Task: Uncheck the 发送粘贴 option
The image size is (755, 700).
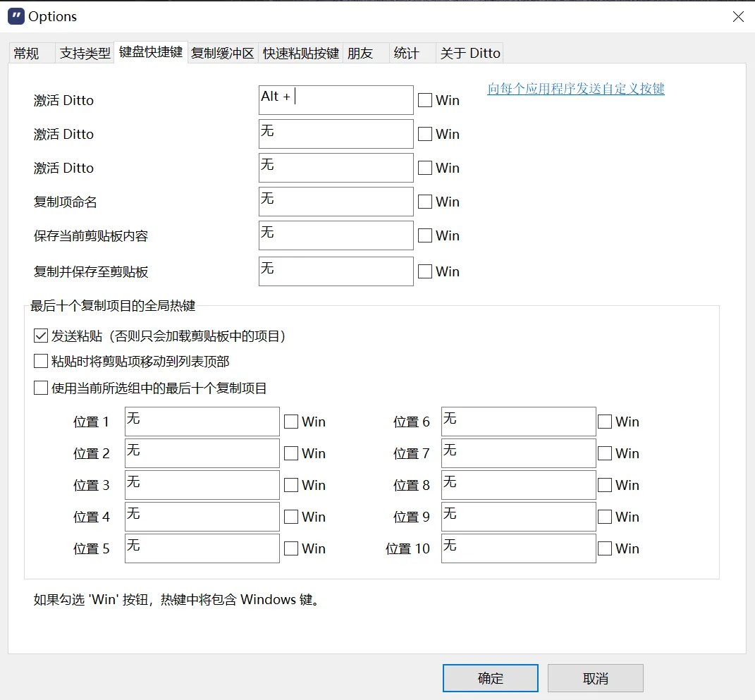Action: point(41,336)
